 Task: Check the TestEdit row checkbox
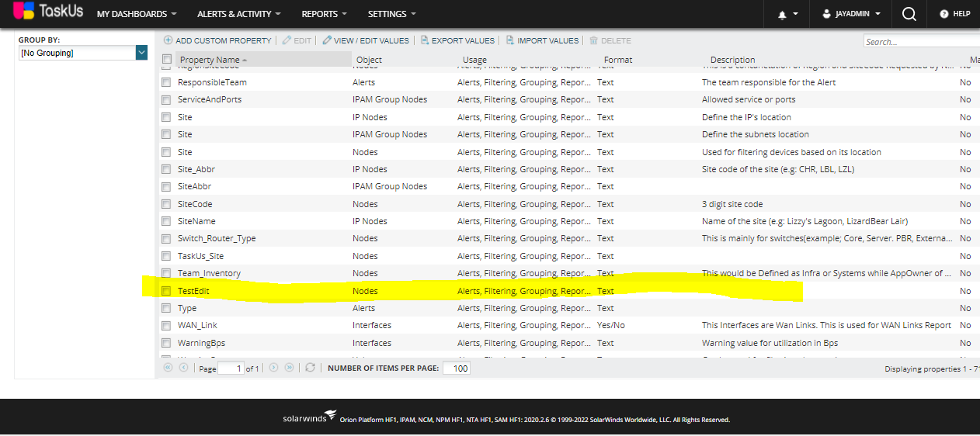click(x=166, y=291)
